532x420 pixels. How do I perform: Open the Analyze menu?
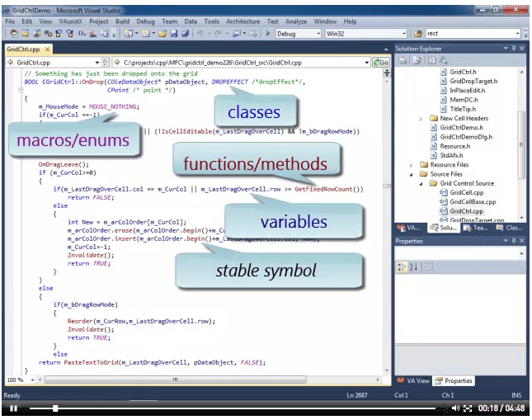coord(296,21)
